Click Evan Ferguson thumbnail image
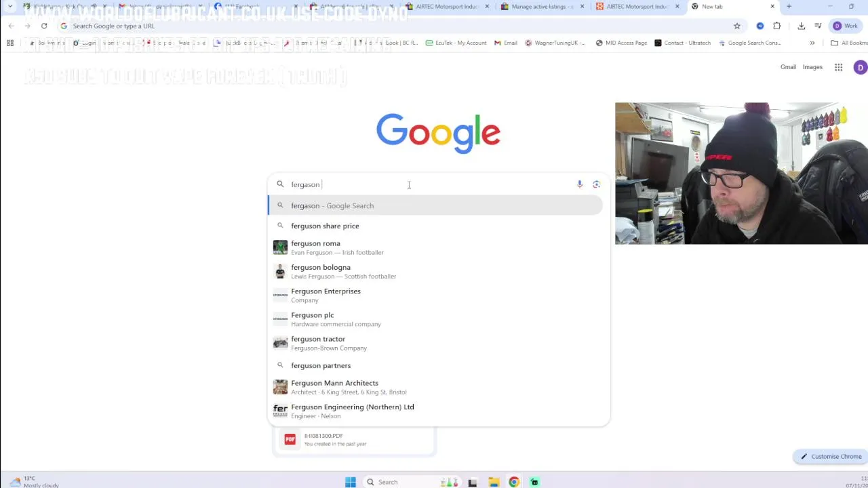Image resolution: width=868 pixels, height=488 pixels. pos(280,247)
